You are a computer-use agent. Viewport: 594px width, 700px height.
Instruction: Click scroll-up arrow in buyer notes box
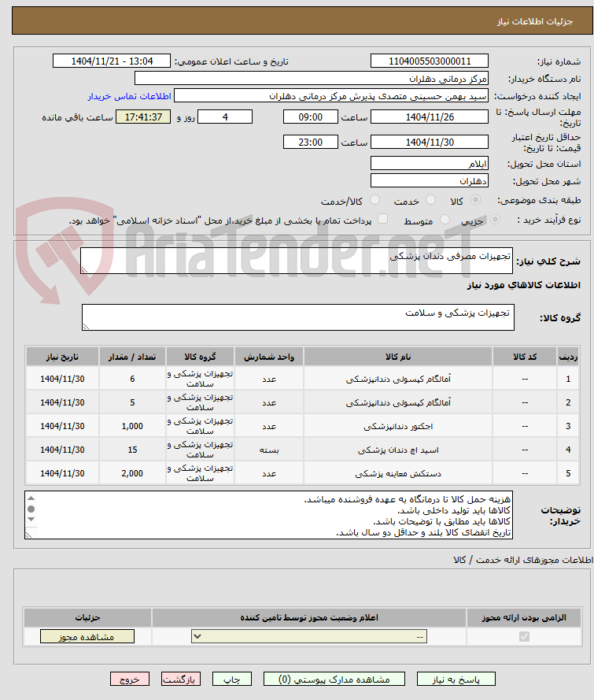tap(31, 498)
